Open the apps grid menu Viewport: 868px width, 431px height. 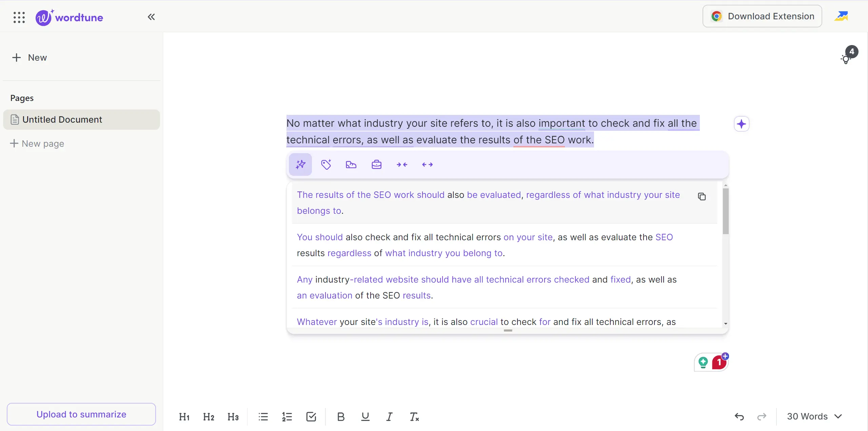coord(19,17)
